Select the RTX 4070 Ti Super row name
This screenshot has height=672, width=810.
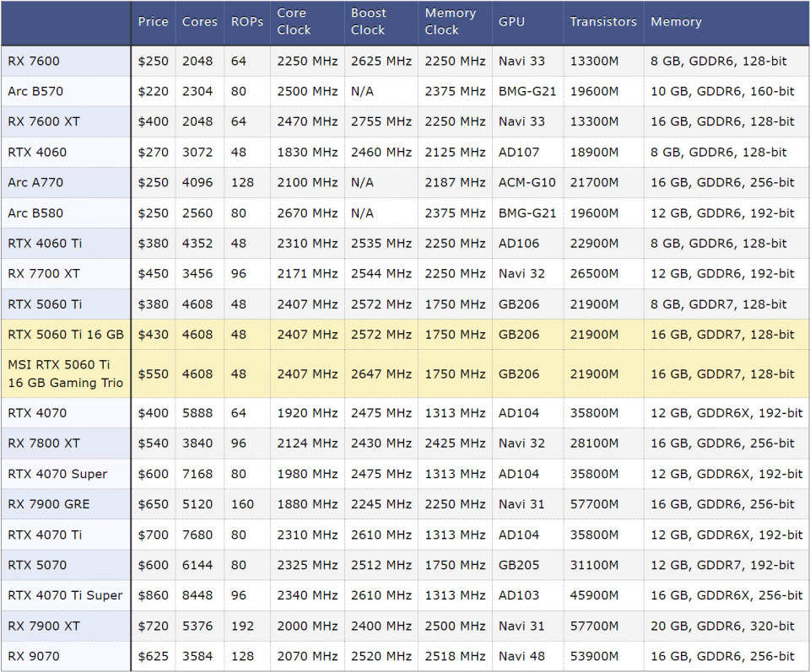65,595
